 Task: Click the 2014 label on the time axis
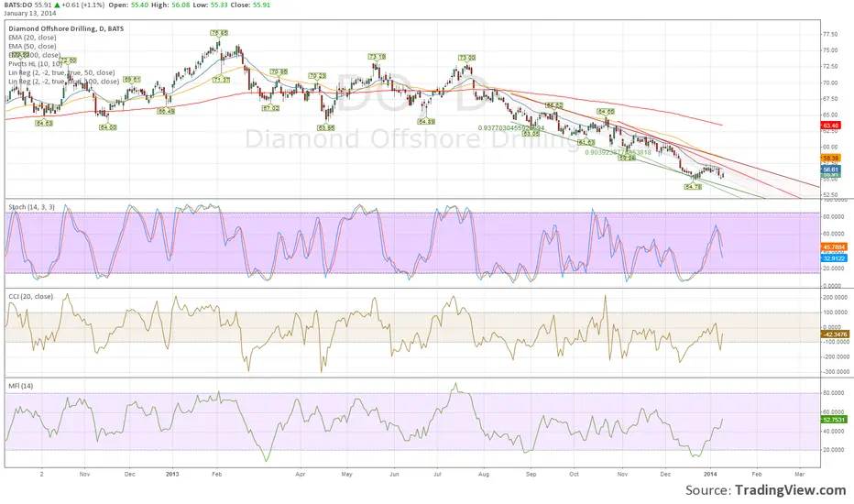tap(711, 474)
